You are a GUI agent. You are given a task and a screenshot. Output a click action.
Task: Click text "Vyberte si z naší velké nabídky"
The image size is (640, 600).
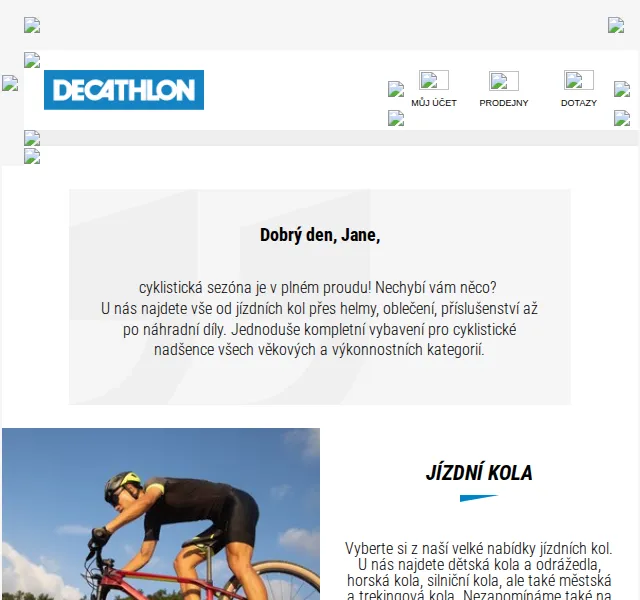440,549
